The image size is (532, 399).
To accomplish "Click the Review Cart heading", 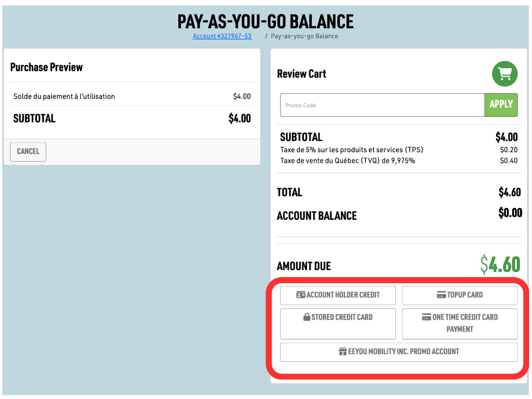I will tap(301, 74).
